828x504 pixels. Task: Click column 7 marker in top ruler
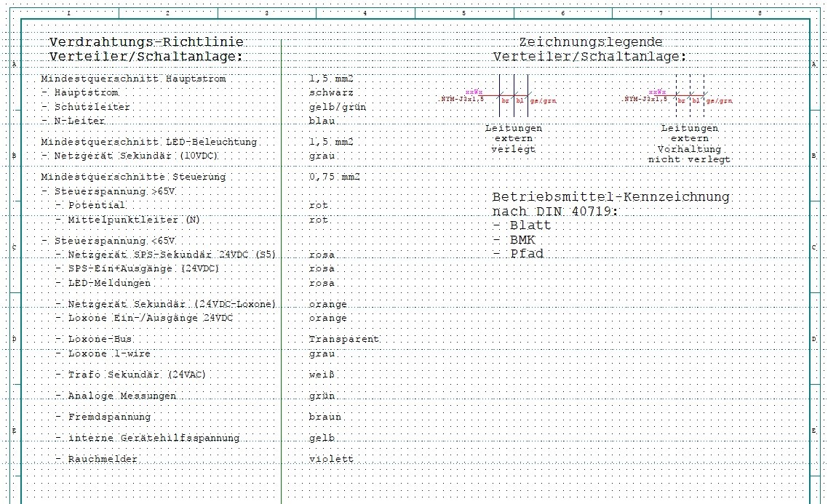click(x=661, y=13)
